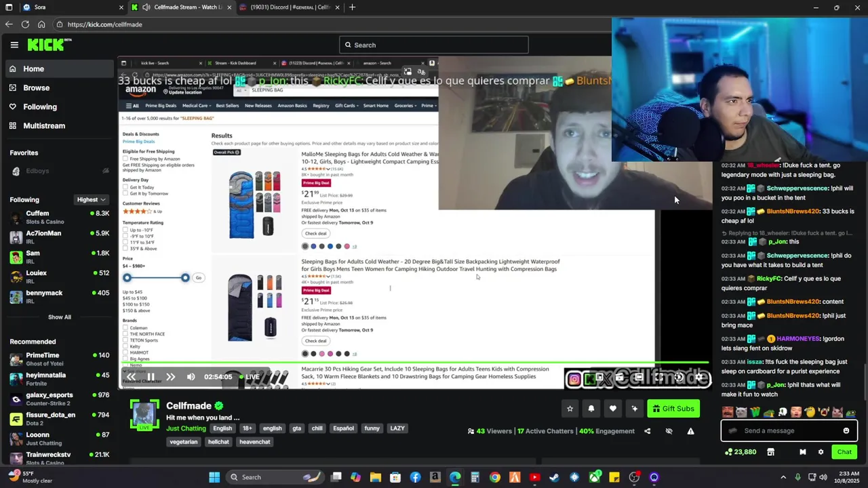Go back in browser history
Screen dimensions: 868x488
pos(8,24)
